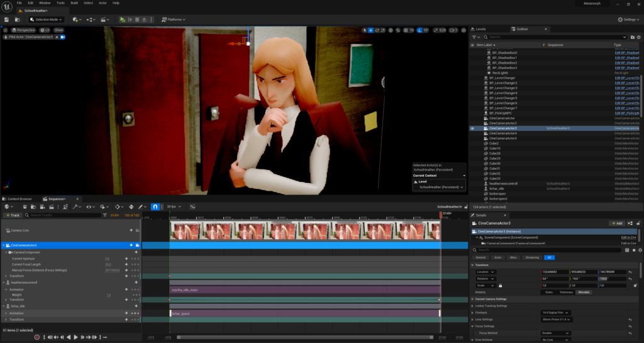The width and height of the screenshot is (644, 343).
Task: Expand the Lookat Tracking Settings section
Action: coord(472,306)
